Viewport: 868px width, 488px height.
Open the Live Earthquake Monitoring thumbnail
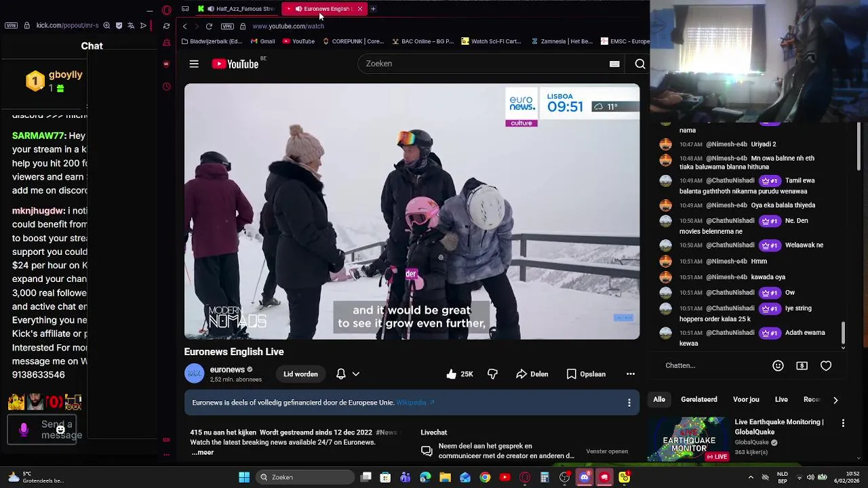click(x=689, y=439)
